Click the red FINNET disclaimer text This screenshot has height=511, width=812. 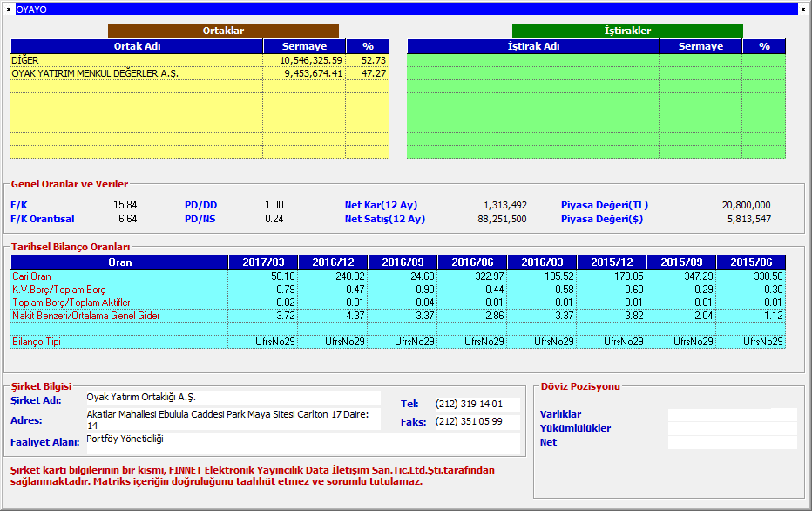[253, 476]
